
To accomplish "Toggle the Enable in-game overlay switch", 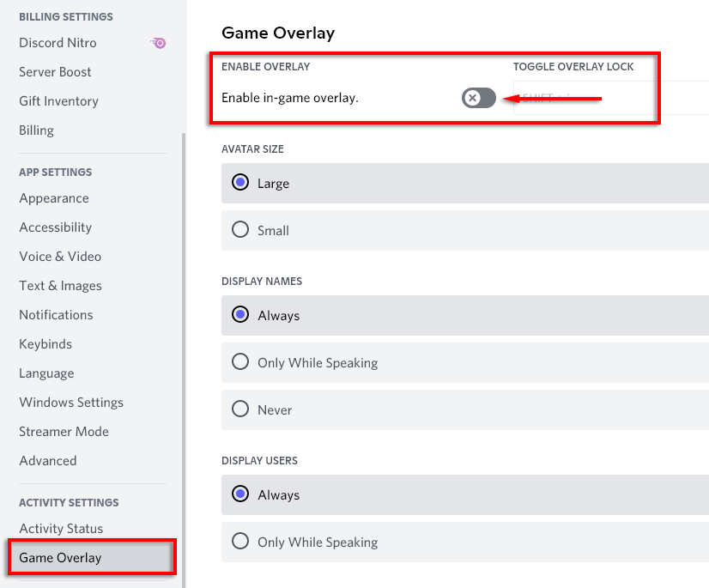I will (x=478, y=98).
